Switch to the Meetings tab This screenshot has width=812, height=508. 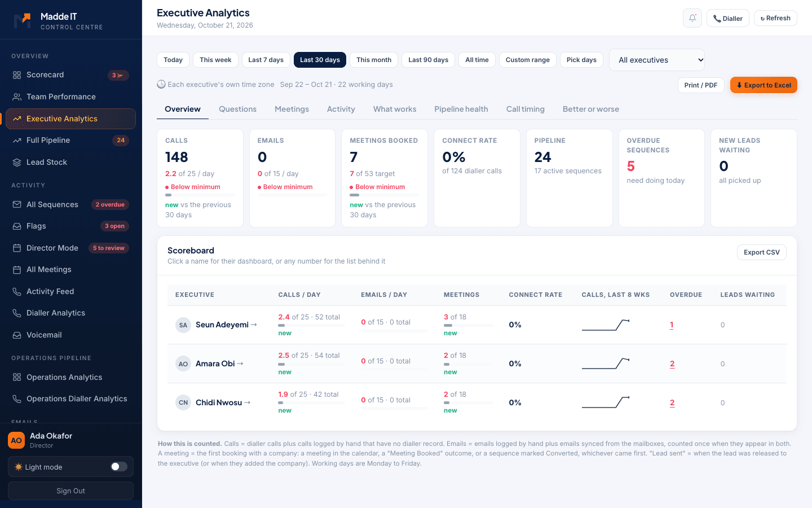click(292, 109)
